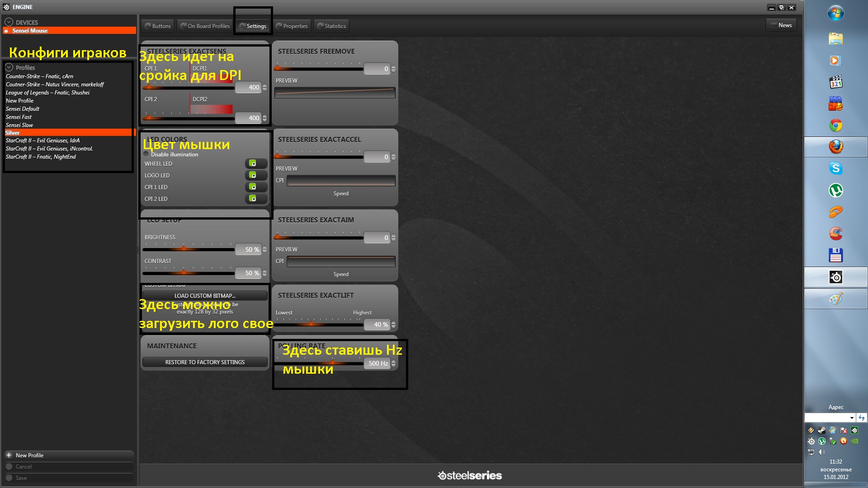Viewport: 868px width, 488px height.
Task: Select the Sensei Default profile
Action: click(23, 108)
